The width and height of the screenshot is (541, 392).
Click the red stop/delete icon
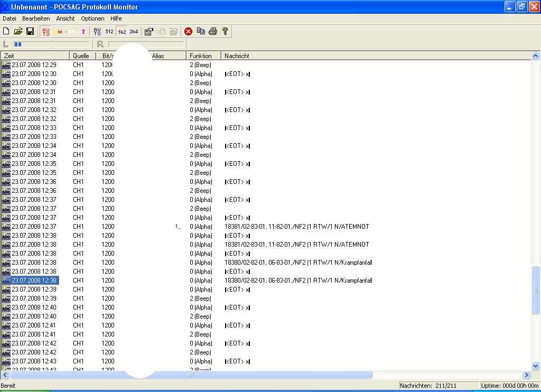[188, 32]
